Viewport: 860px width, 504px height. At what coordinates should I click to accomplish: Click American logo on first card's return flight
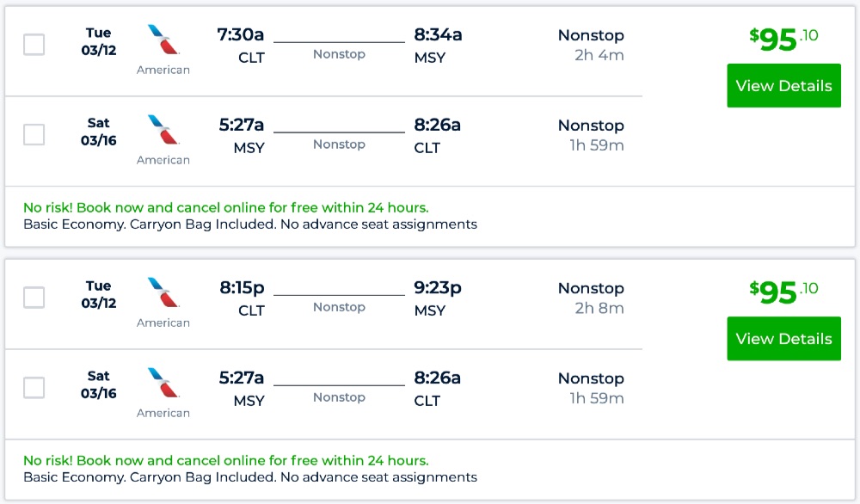[163, 131]
